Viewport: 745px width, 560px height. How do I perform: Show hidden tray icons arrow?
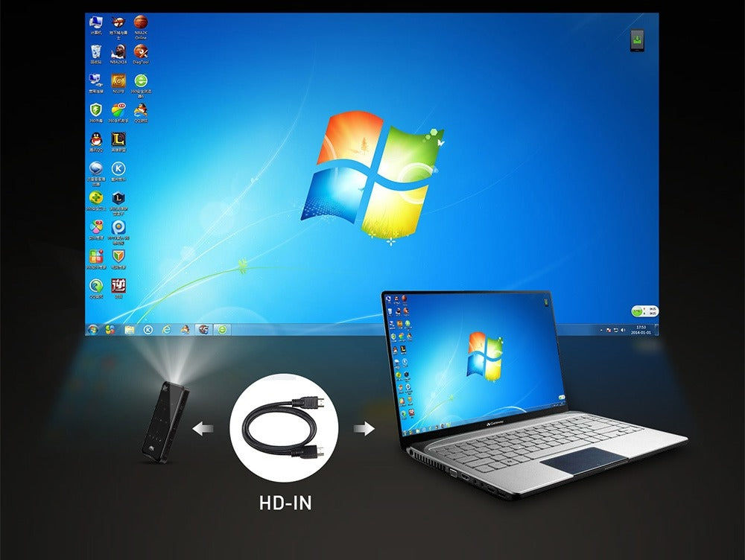601,330
